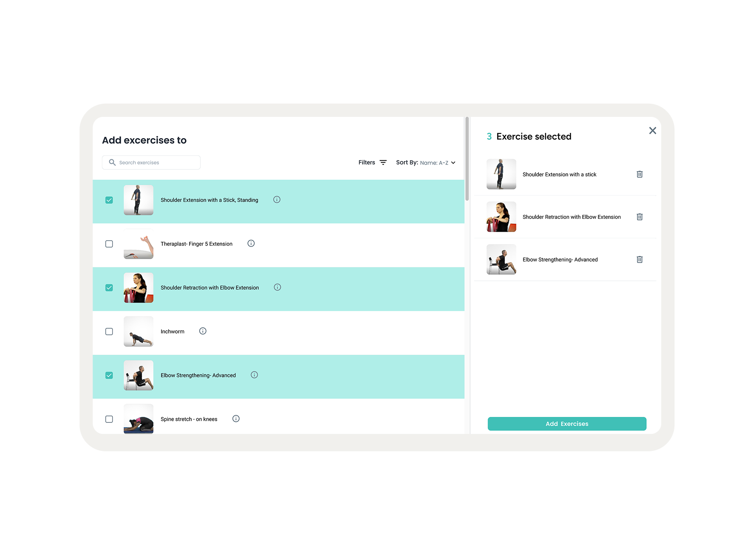The width and height of the screenshot is (756, 555).
Task: Remove selected Shoulder Retraction with Elbow Extension via trash
Action: pyautogui.click(x=640, y=217)
